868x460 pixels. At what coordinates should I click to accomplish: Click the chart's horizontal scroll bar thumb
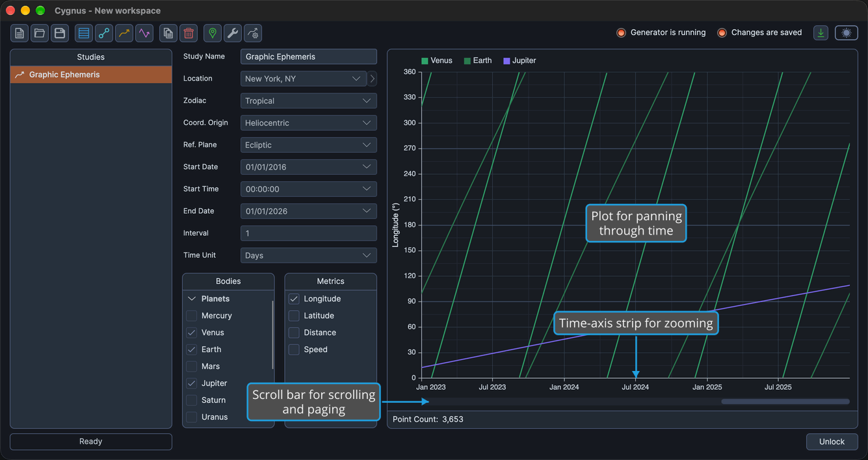coord(785,402)
